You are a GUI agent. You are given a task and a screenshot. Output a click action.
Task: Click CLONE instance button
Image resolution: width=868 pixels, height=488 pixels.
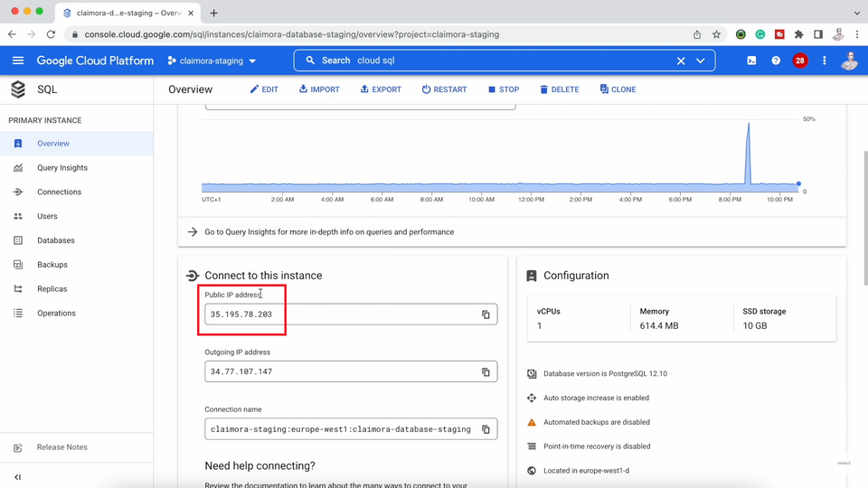(618, 89)
